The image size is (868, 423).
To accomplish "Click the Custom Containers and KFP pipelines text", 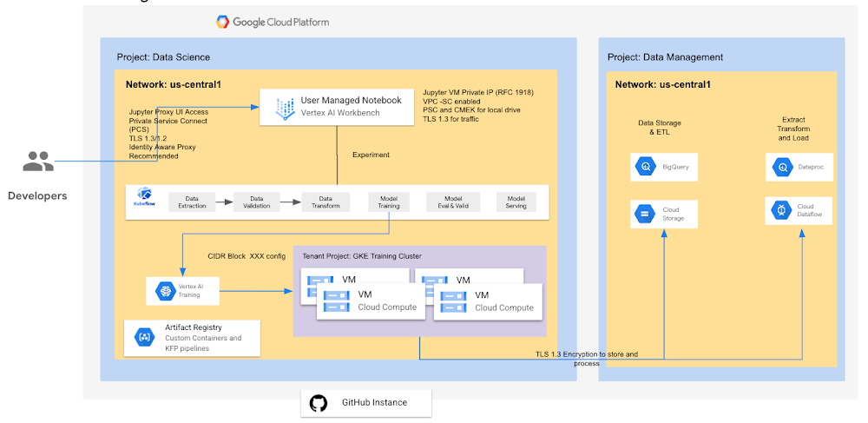I will click(203, 343).
